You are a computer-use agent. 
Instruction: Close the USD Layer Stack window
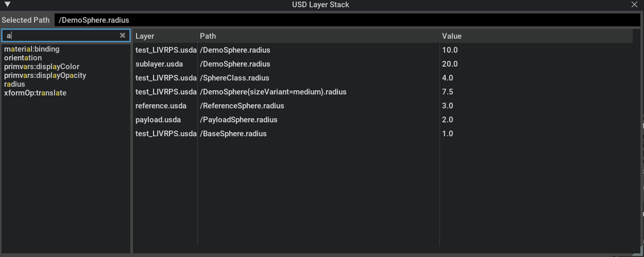pyautogui.click(x=634, y=5)
